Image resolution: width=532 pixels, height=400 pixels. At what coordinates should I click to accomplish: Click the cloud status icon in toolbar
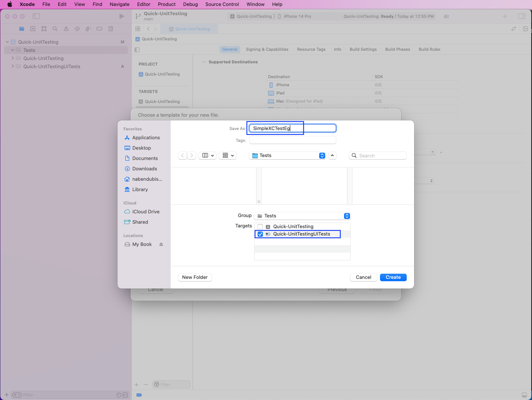pyautogui.click(x=446, y=16)
